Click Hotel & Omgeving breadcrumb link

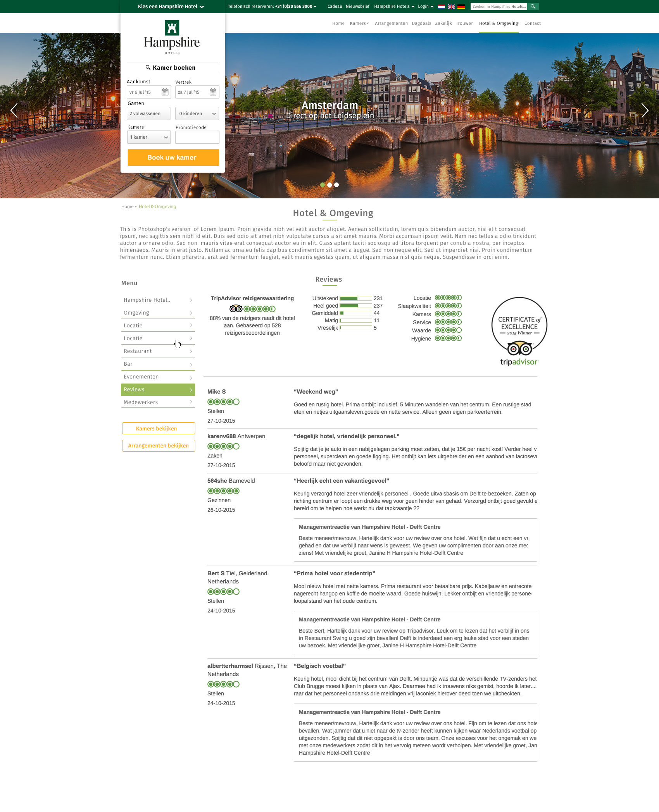point(157,206)
